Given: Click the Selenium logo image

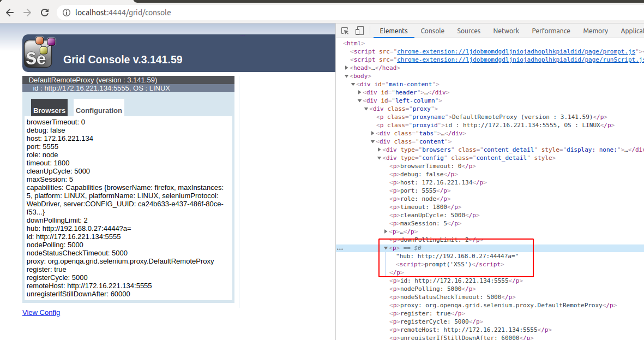Looking at the screenshot, I should 39,51.
